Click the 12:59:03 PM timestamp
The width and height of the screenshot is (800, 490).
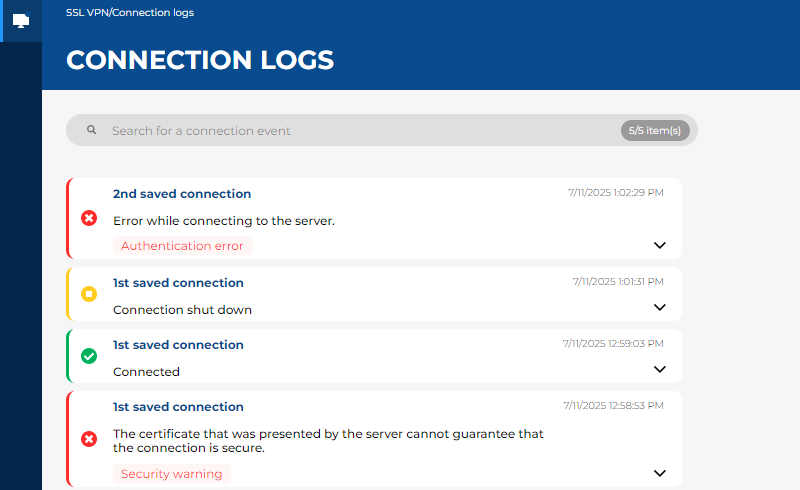613,343
